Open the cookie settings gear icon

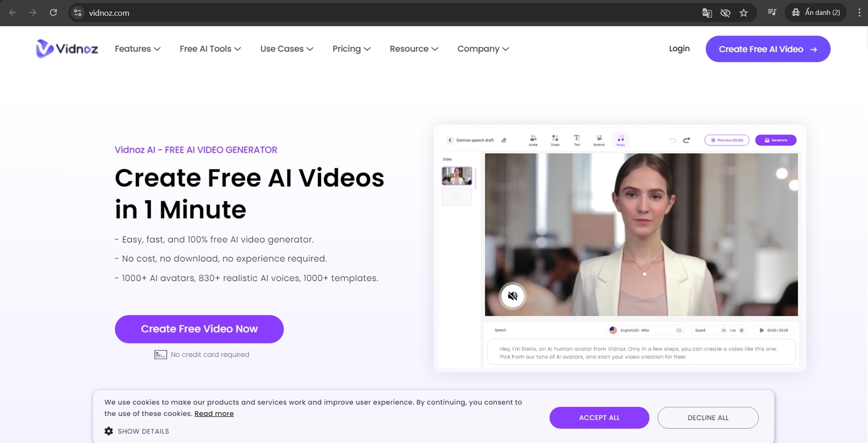click(x=109, y=431)
